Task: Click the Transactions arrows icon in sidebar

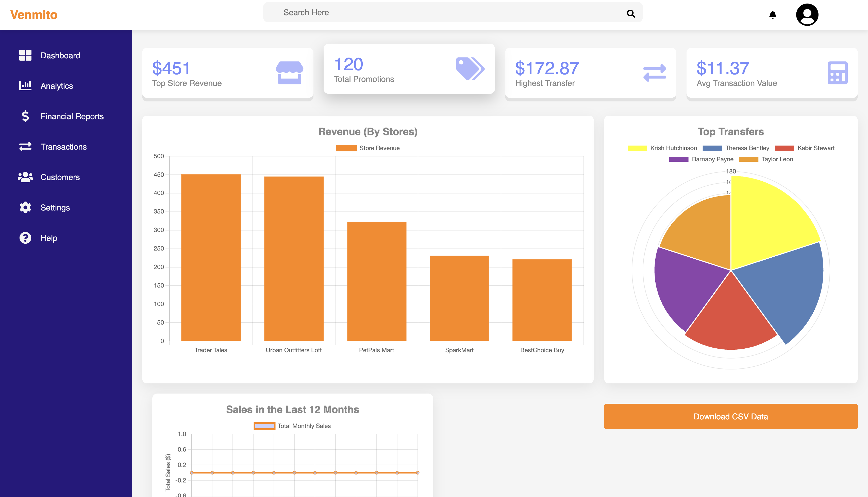Action: coord(25,147)
